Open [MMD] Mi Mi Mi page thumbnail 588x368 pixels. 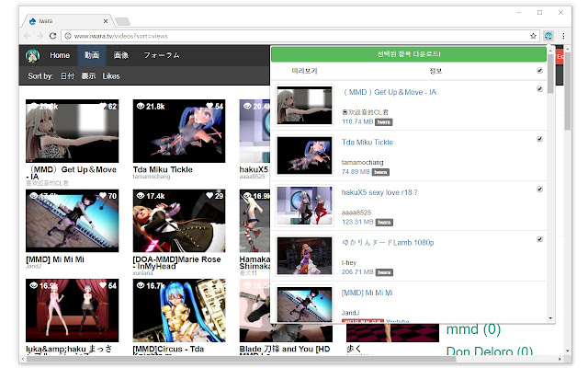pyautogui.click(x=72, y=221)
